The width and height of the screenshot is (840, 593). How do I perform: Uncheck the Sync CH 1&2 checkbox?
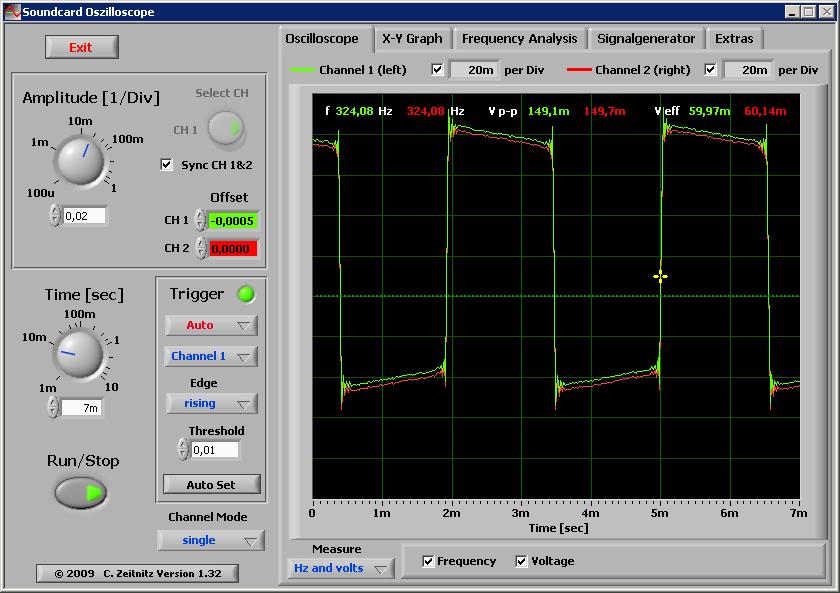[x=167, y=164]
